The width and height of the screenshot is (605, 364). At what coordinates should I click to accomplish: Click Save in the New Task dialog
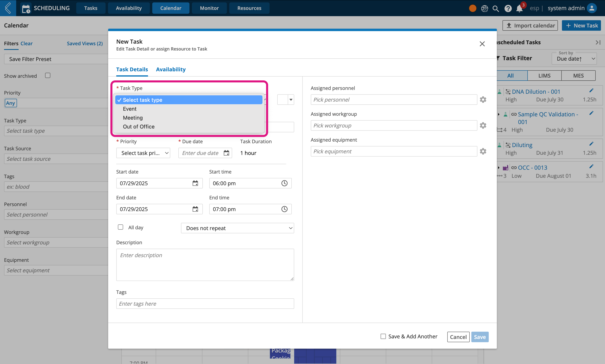pos(480,337)
